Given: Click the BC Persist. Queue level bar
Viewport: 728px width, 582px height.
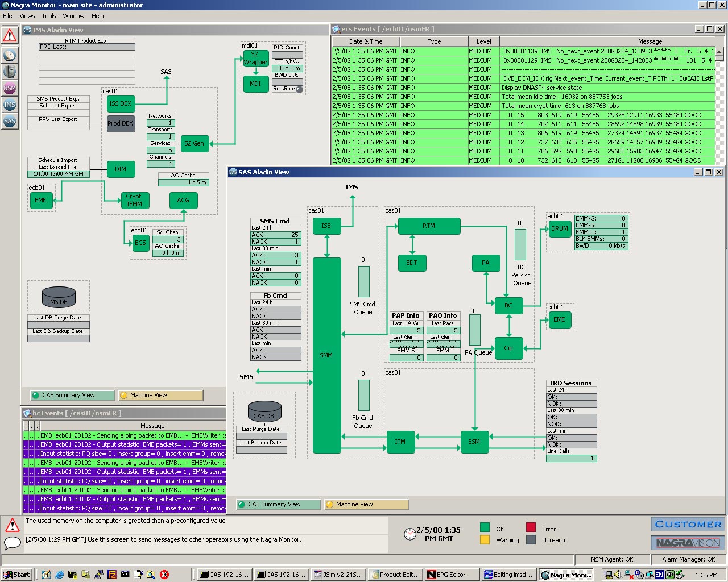Looking at the screenshot, I should (x=520, y=245).
